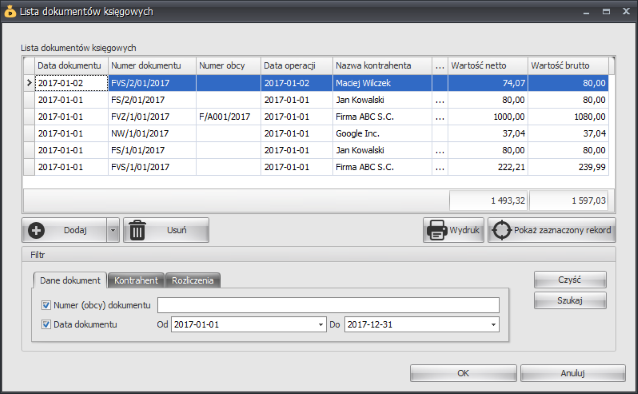Toggle the Numer (obcy) dokumentu checkbox
The image size is (638, 394).
click(46, 305)
